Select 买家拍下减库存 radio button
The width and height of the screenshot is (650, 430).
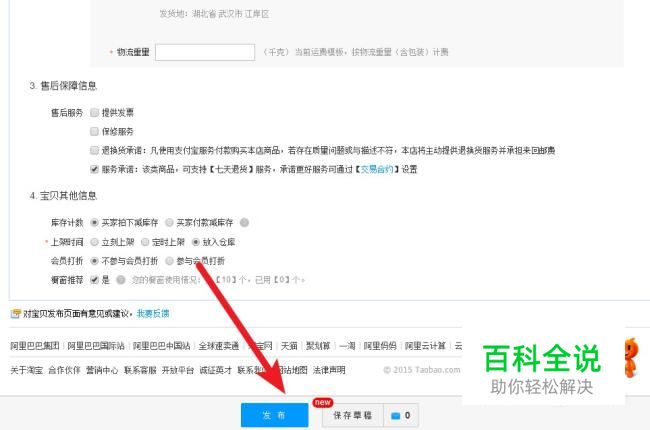pos(95,223)
